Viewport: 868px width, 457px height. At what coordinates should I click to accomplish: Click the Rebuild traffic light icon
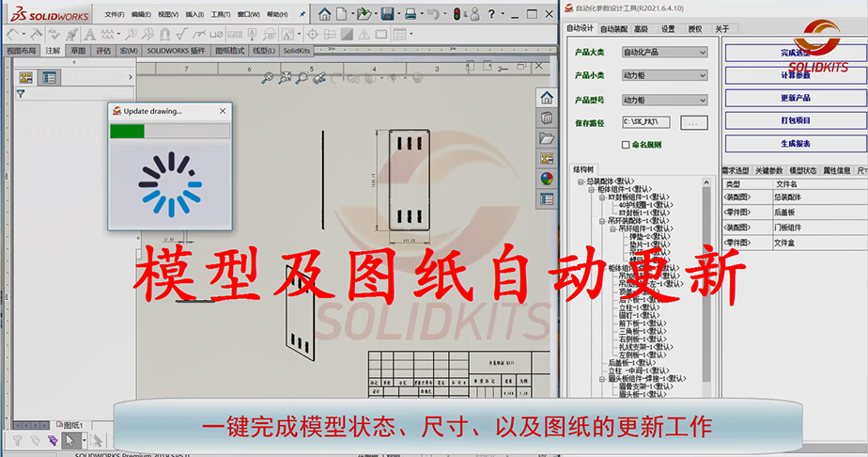point(457,14)
